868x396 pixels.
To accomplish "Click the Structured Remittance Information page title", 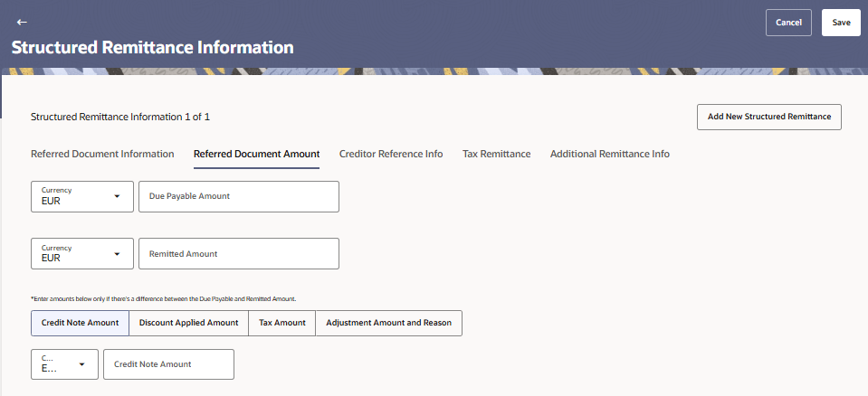I will coord(152,47).
